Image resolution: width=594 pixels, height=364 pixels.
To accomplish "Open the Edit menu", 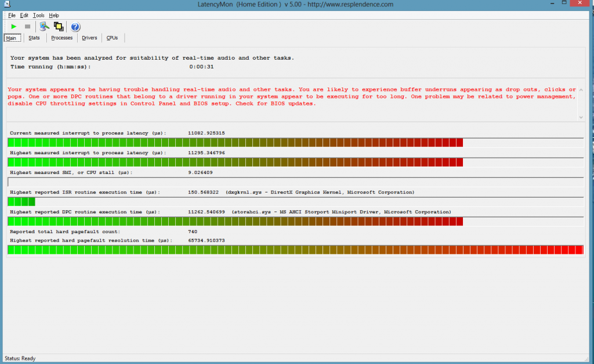I will point(24,16).
